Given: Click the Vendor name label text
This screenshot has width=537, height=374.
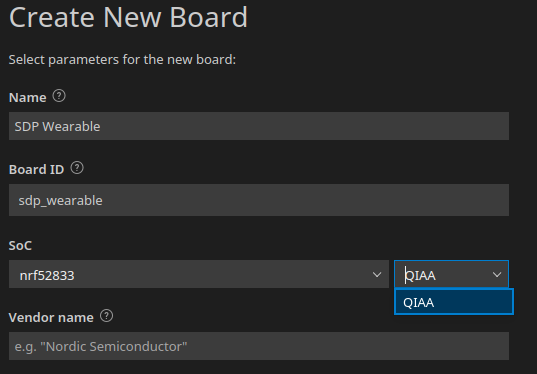Looking at the screenshot, I should click(x=51, y=317).
